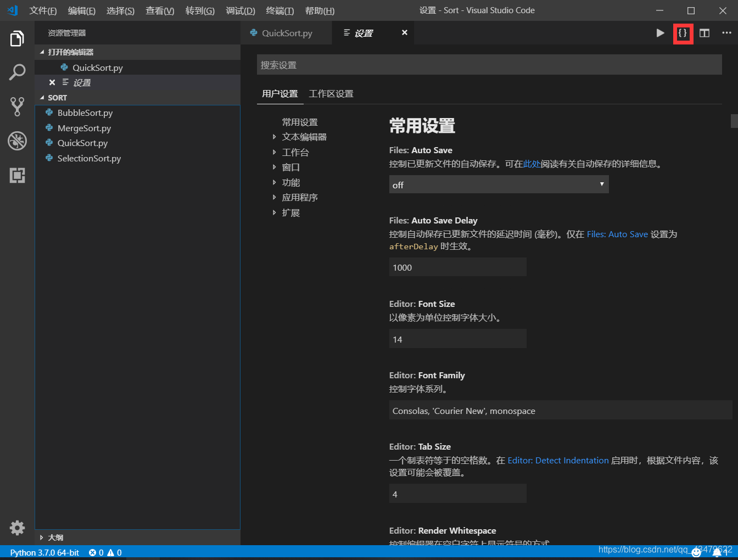Open BubbleSort.py from the explorer

pos(137,113)
